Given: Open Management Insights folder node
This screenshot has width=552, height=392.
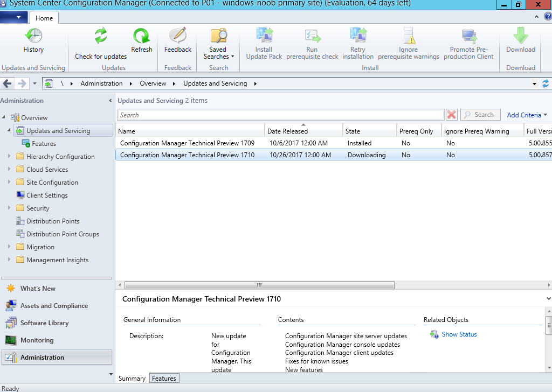Looking at the screenshot, I should pyautogui.click(x=57, y=260).
